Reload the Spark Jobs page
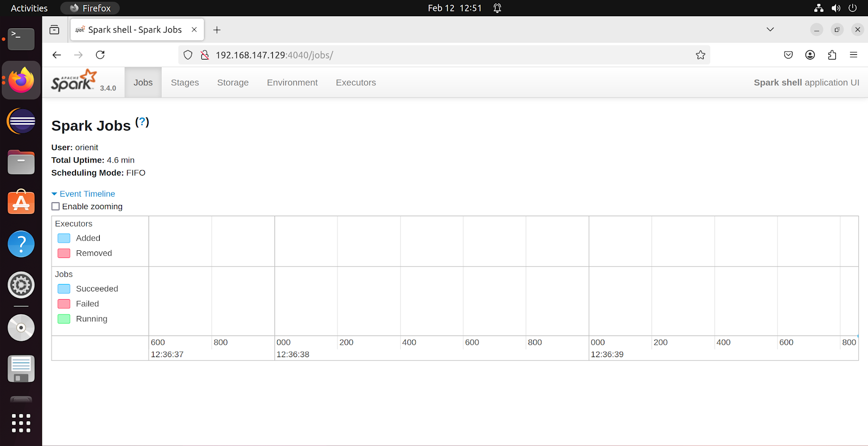 [100, 55]
